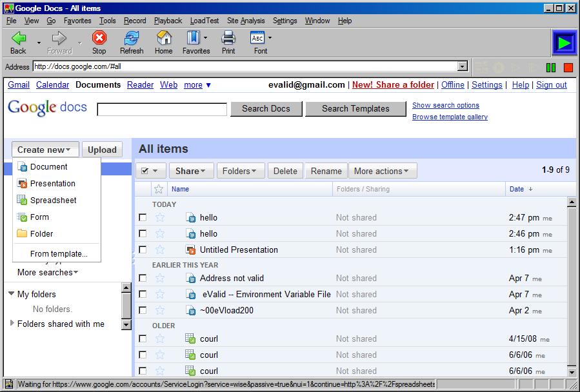Click the Delete button
The image size is (580, 392).
(285, 171)
